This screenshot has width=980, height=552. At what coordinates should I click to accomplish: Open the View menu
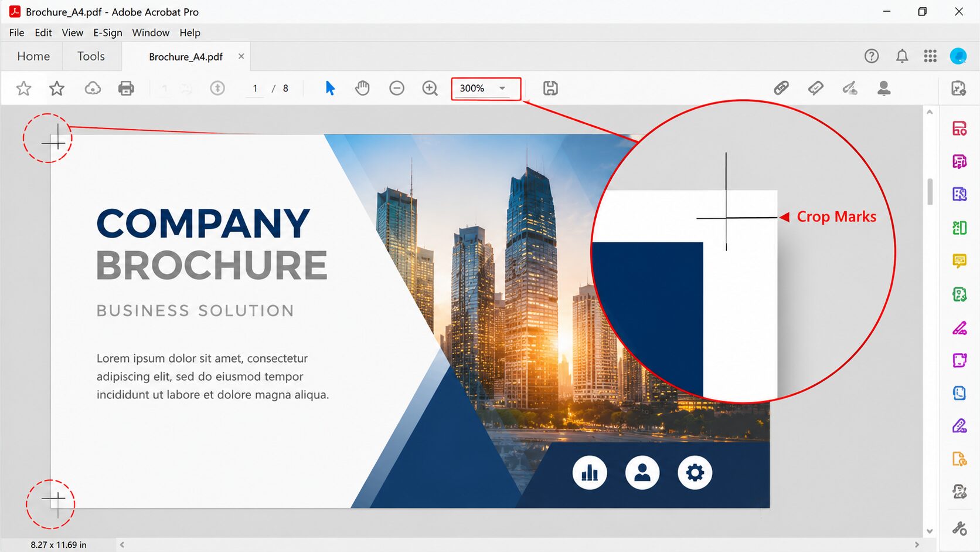pos(73,33)
